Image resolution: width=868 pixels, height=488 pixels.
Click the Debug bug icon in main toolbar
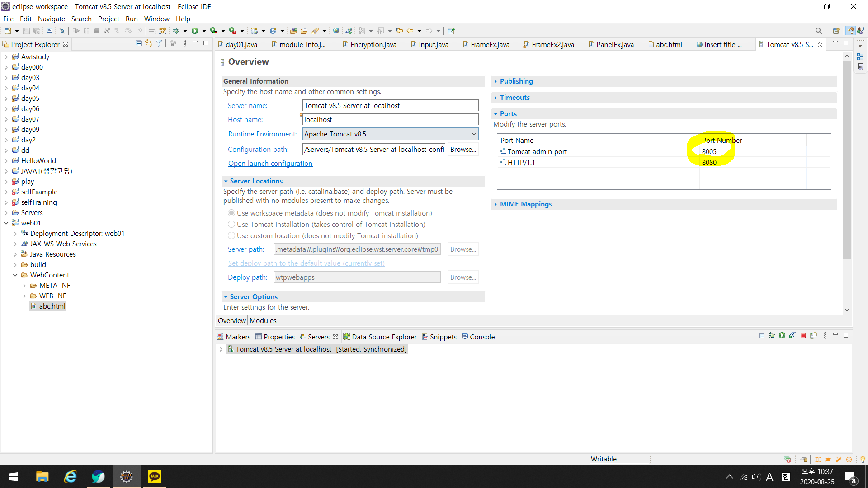coord(176,31)
